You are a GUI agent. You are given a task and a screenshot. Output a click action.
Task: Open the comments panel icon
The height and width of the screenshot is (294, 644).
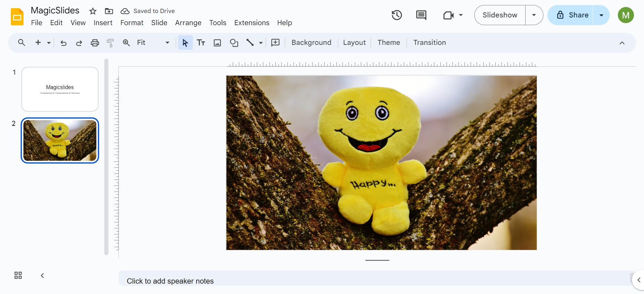[421, 15]
